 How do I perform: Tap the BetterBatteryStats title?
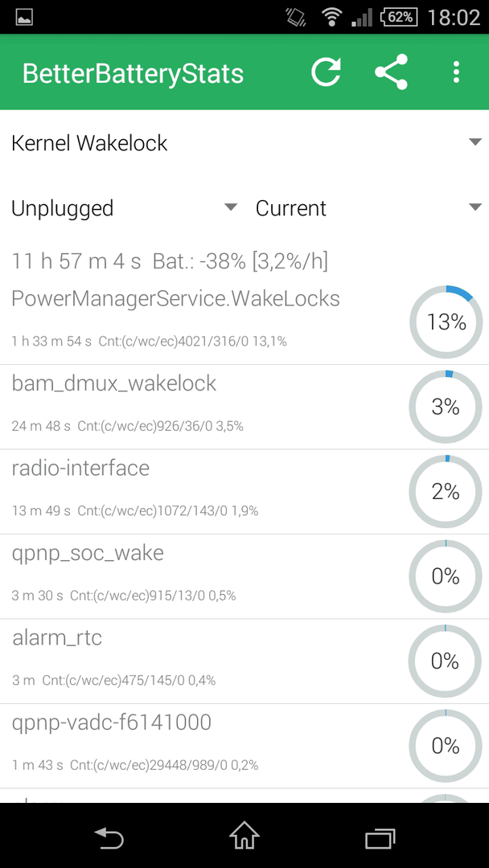[133, 73]
